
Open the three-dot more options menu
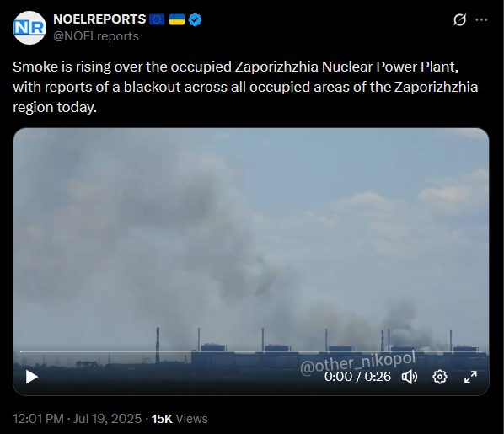click(x=481, y=20)
